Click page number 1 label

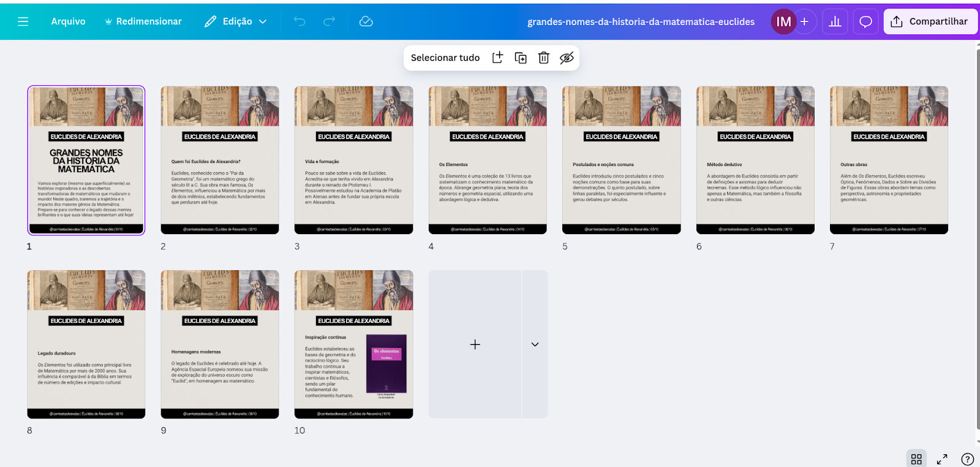point(29,246)
